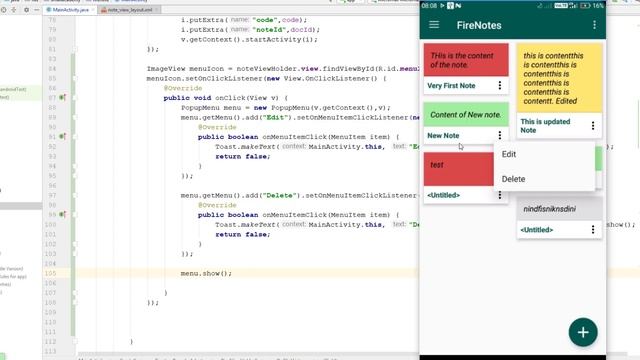Click the 'New Note' title

pos(443,136)
